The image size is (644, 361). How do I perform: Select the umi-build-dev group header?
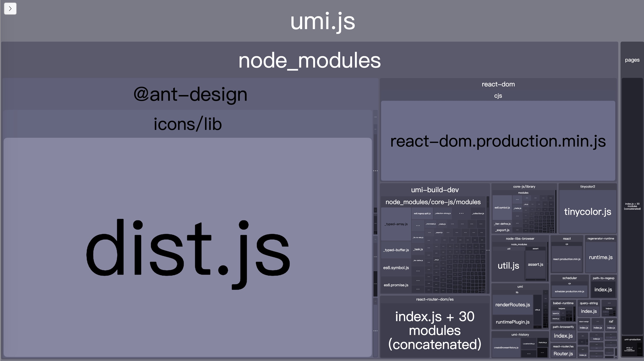click(x=435, y=190)
